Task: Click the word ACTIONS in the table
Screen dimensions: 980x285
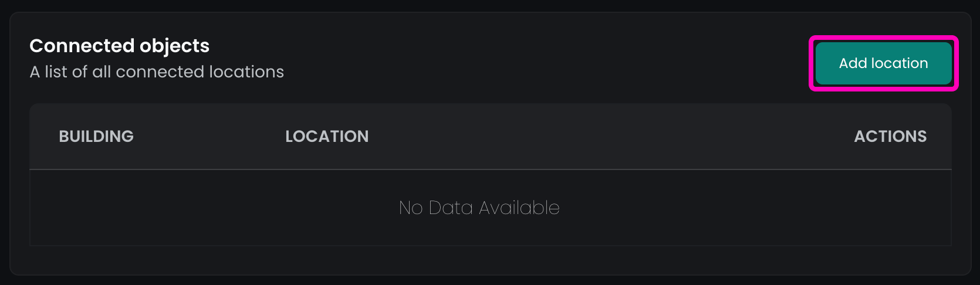Action: 890,137
